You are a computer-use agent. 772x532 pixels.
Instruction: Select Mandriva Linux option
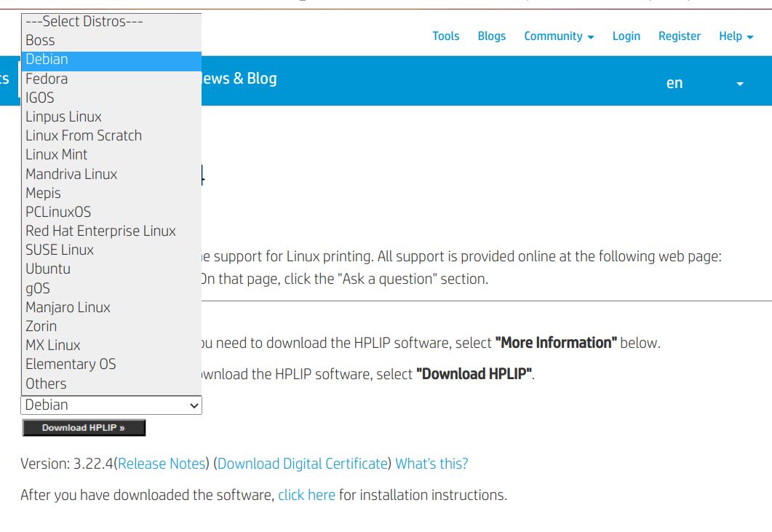click(111, 174)
